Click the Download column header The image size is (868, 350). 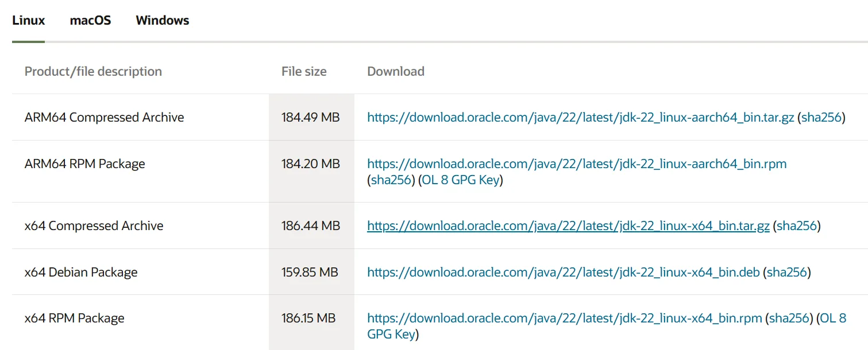click(x=396, y=72)
